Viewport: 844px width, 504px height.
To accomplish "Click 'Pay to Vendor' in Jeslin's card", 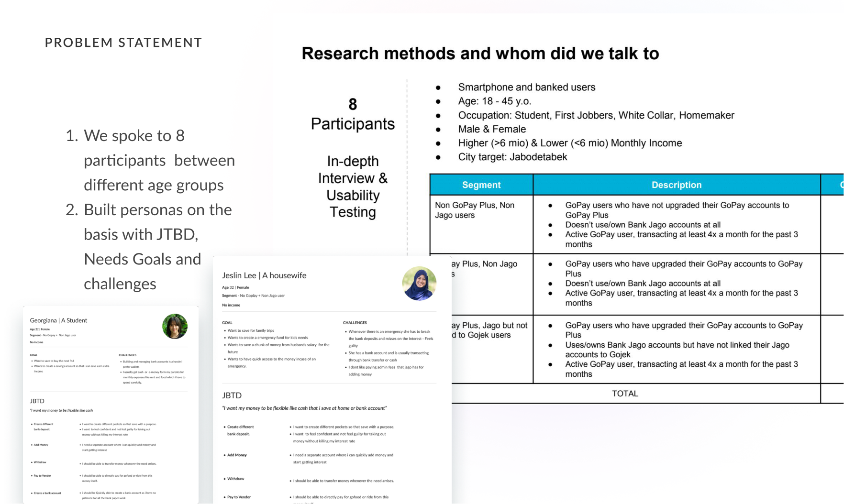I will pos(239,497).
